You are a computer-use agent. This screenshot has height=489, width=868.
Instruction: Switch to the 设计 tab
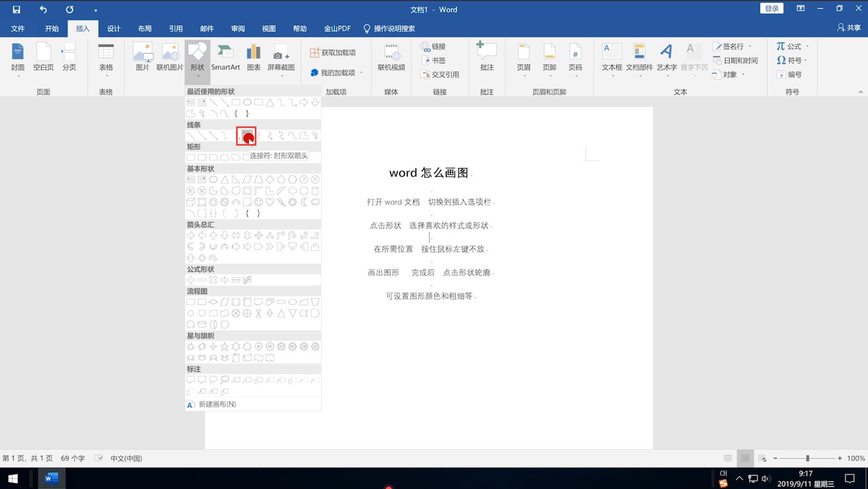(x=113, y=29)
